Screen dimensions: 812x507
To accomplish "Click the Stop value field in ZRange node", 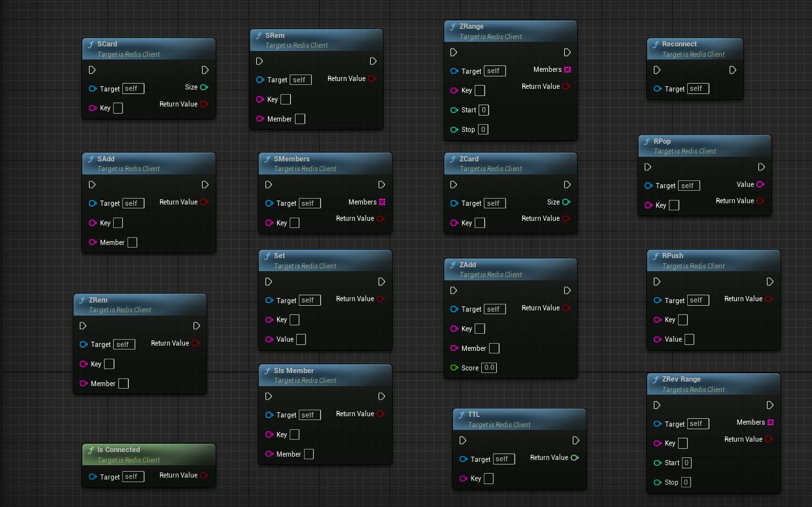I will (483, 129).
